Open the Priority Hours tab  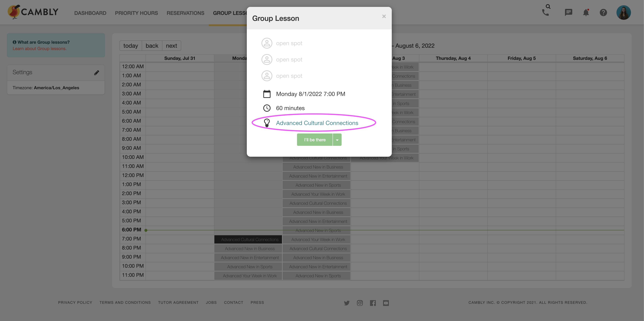[x=136, y=13]
